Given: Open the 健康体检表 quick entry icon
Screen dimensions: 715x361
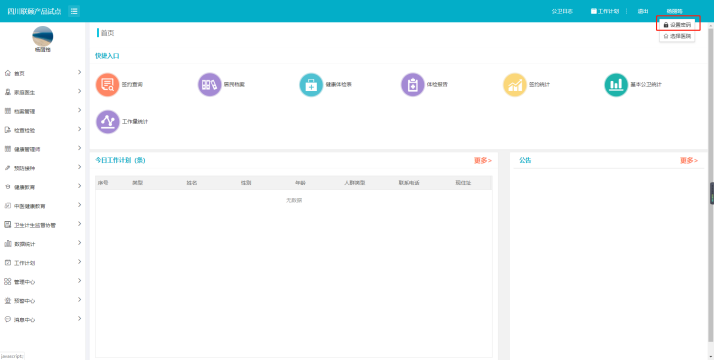Looking at the screenshot, I should [311, 85].
